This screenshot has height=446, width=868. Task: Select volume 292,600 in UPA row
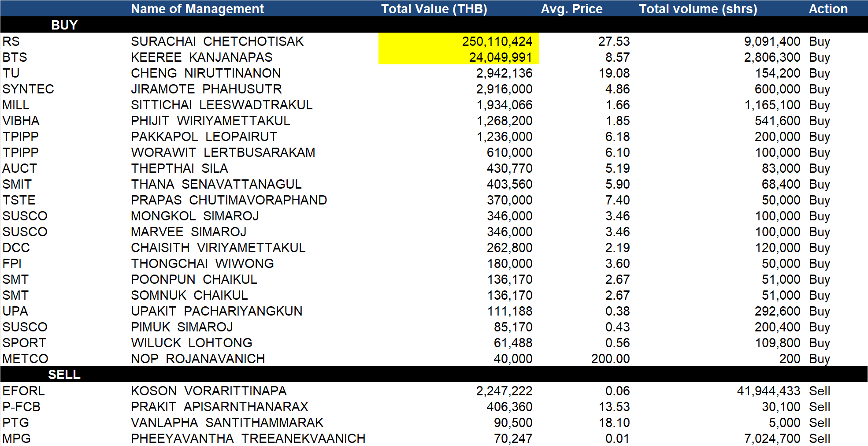click(x=777, y=311)
